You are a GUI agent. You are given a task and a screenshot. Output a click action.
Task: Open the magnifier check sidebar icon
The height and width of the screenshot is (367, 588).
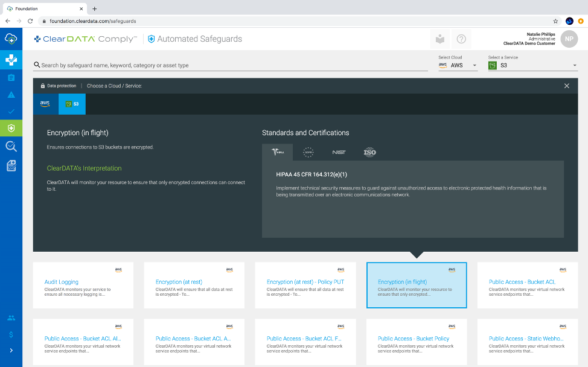click(11, 146)
